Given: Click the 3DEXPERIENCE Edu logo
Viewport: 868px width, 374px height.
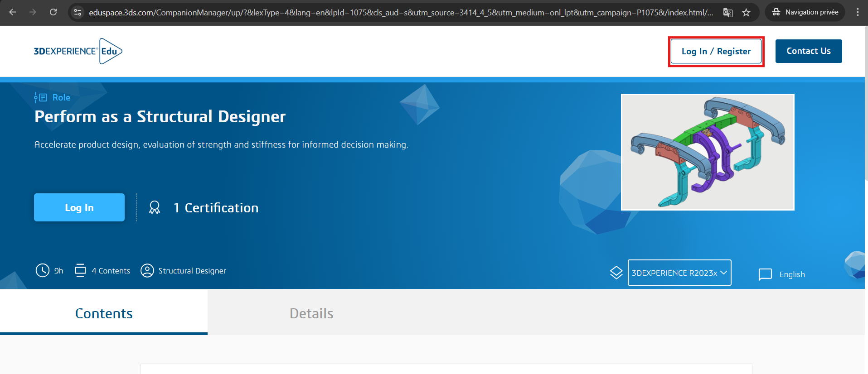Looking at the screenshot, I should pyautogui.click(x=78, y=51).
